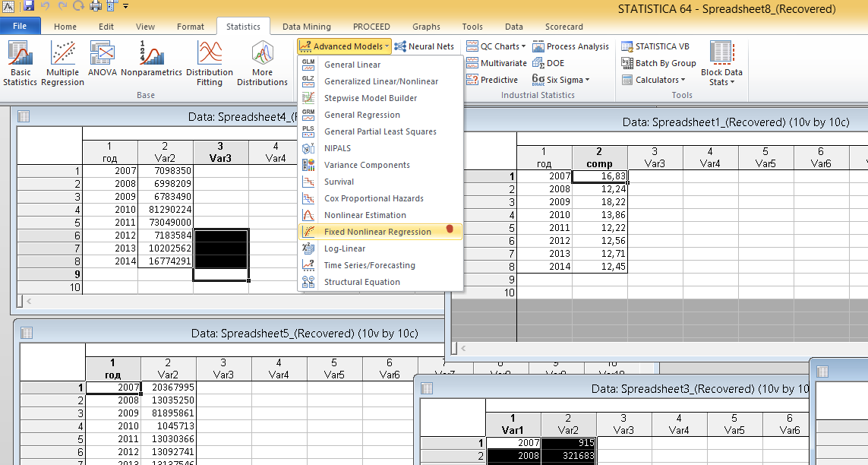Open More Distributions
The width and height of the screenshot is (868, 465).
(x=263, y=63)
